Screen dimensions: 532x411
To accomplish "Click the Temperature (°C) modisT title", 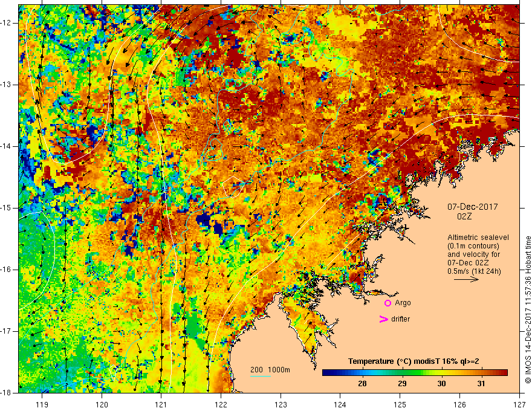I will pyautogui.click(x=414, y=361).
